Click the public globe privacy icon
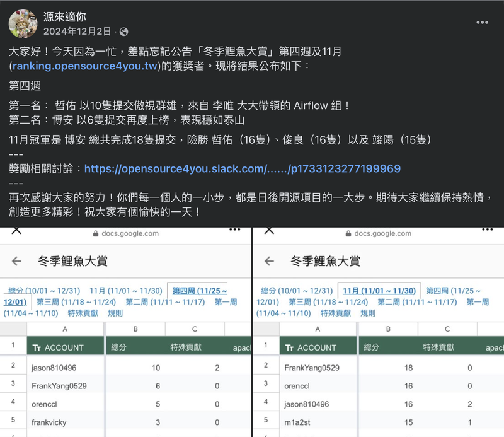 pyautogui.click(x=123, y=32)
